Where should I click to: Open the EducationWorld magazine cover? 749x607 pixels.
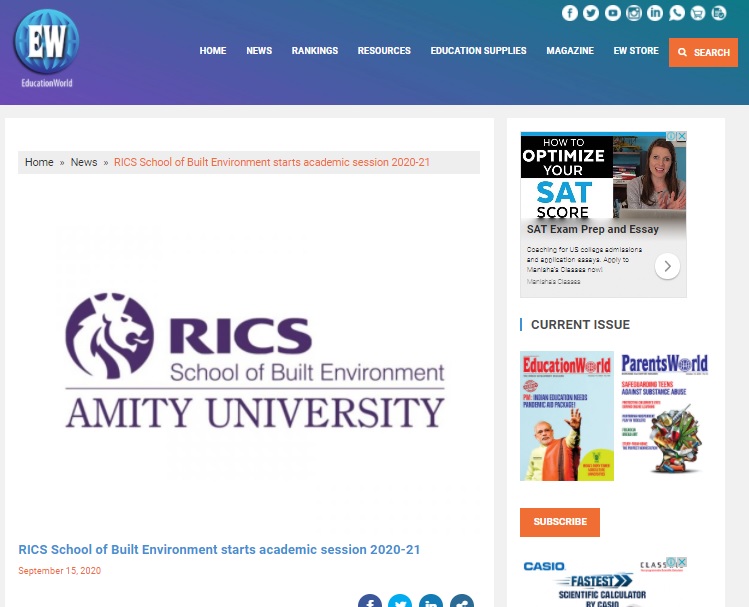[567, 416]
